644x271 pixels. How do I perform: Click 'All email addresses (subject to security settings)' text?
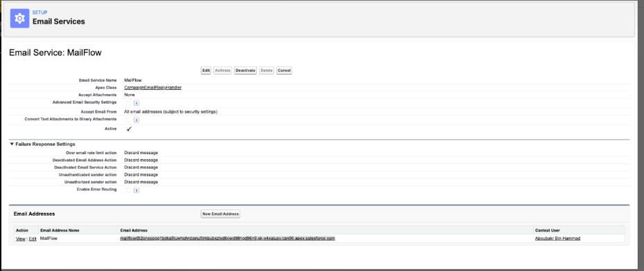tap(171, 111)
